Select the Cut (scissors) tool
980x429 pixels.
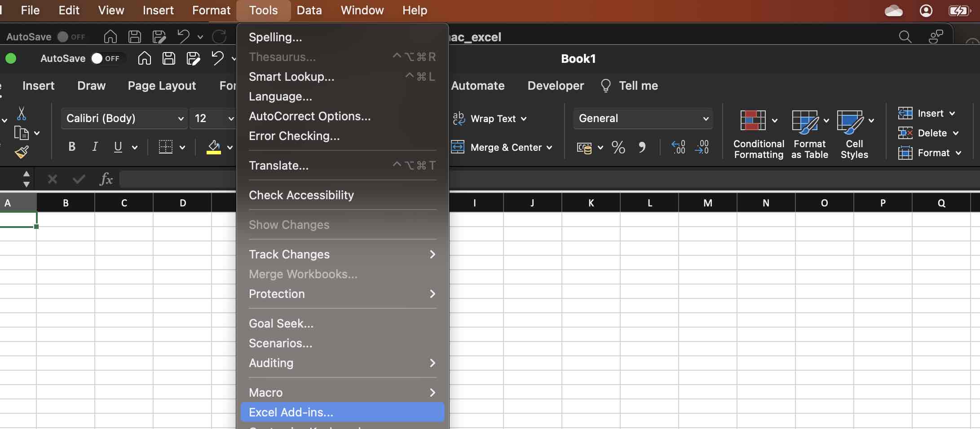[22, 114]
